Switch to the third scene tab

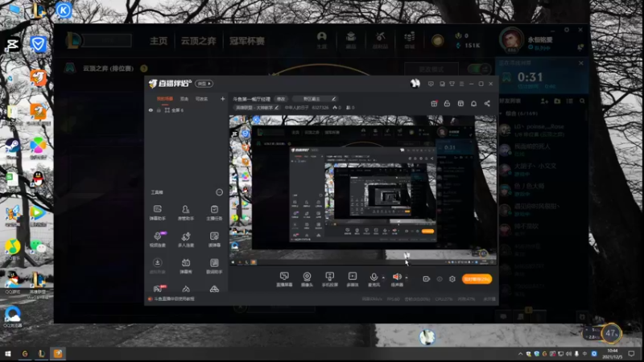[x=202, y=99]
